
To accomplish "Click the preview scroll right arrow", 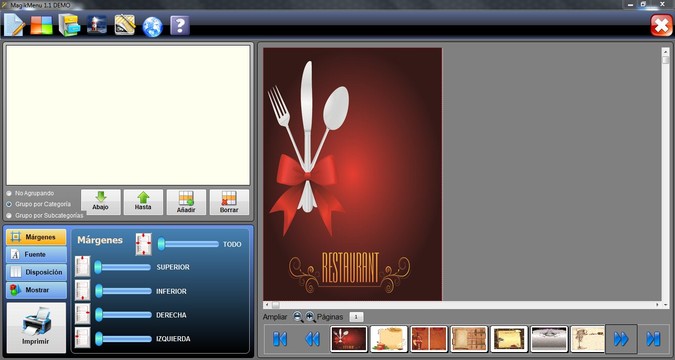I will pos(658,305).
